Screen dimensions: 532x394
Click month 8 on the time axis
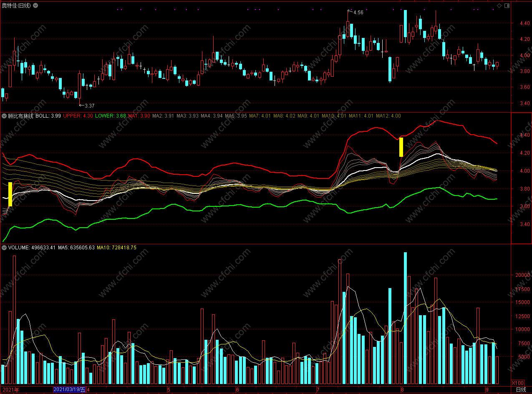(x=402, y=390)
